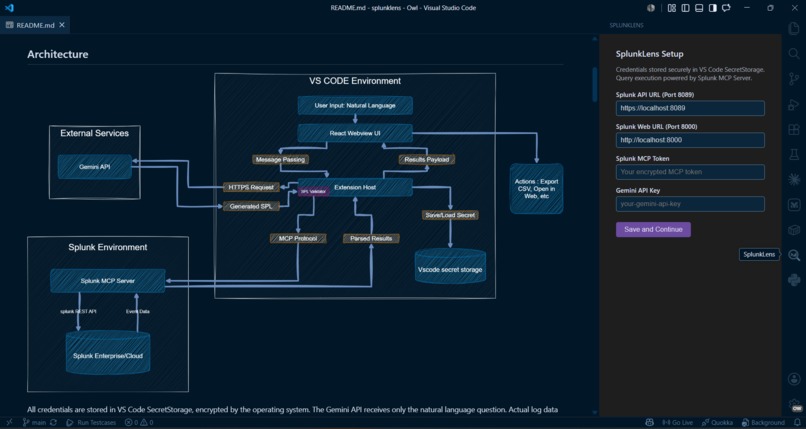The width and height of the screenshot is (806, 429).
Task: Select the README.md editor tab
Action: point(35,25)
